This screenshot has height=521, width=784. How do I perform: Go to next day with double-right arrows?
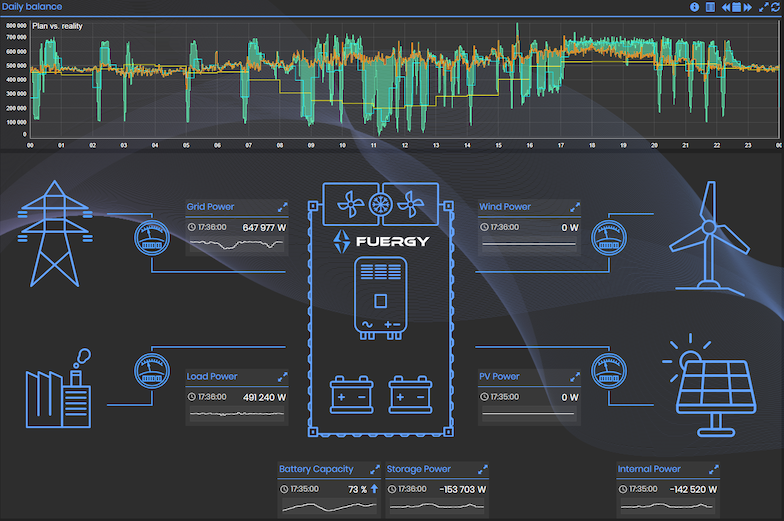748,7
